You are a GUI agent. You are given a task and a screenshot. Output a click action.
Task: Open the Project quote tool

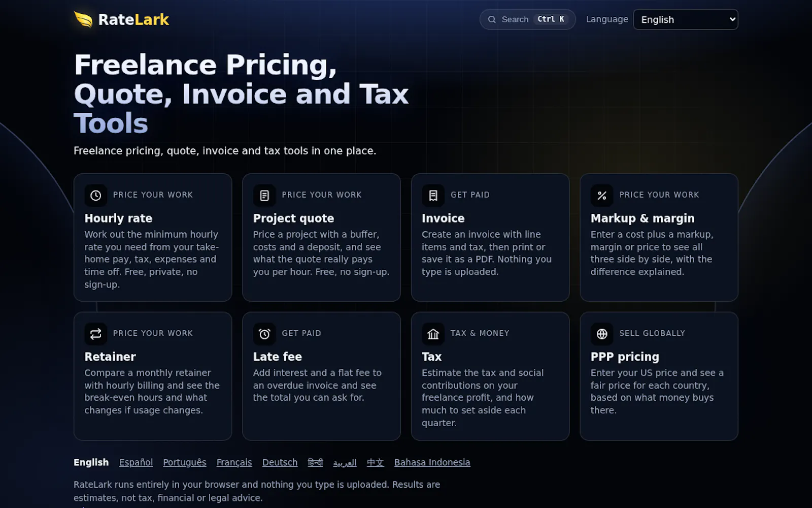[x=321, y=237]
